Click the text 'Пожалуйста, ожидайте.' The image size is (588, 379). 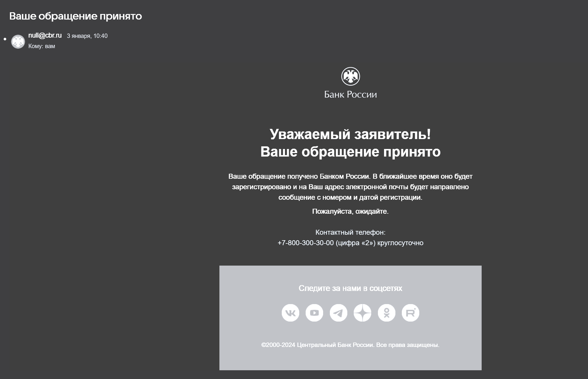[350, 211]
